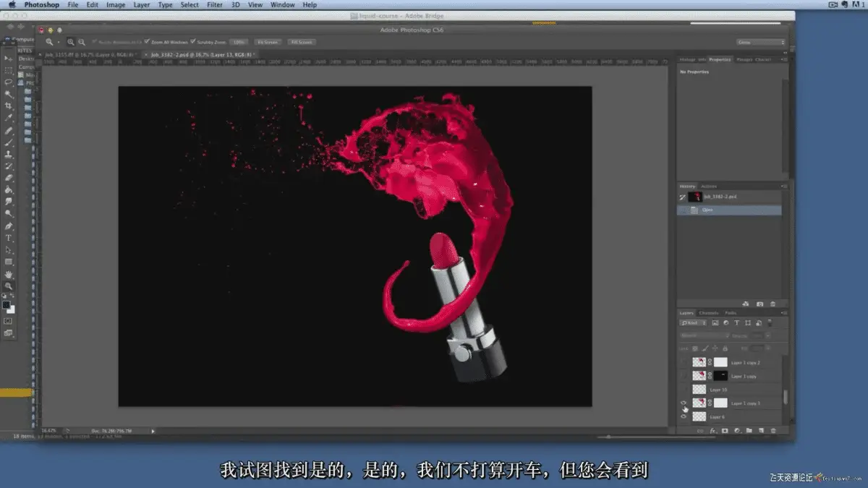This screenshot has width=868, height=488.
Task: Select the Brush tool
Action: [9, 142]
